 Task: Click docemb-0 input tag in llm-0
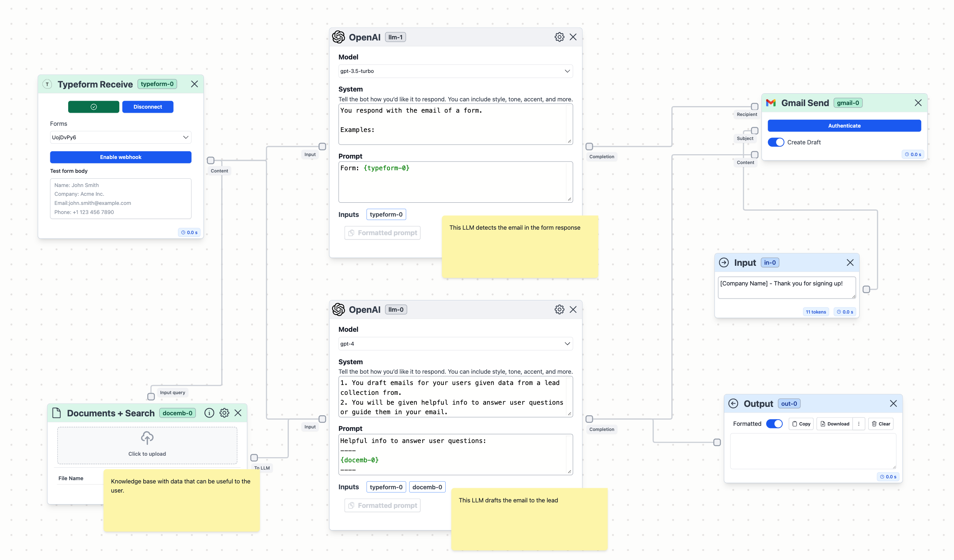pyautogui.click(x=427, y=487)
